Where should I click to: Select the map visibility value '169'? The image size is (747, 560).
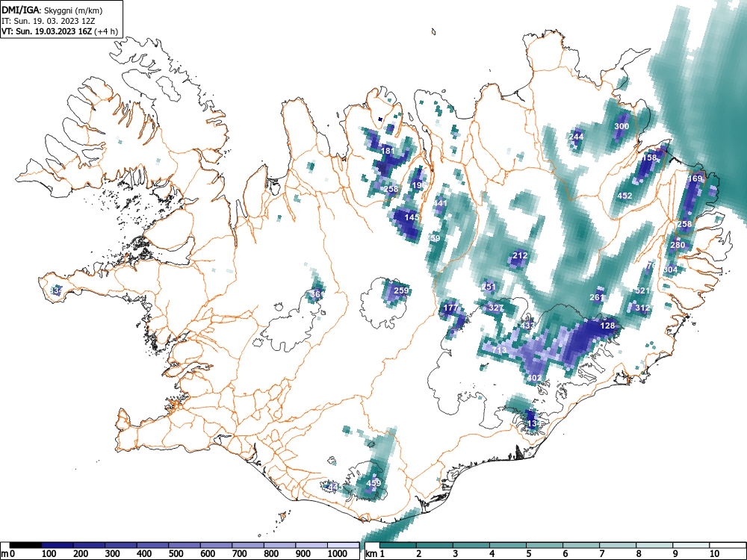click(x=695, y=178)
